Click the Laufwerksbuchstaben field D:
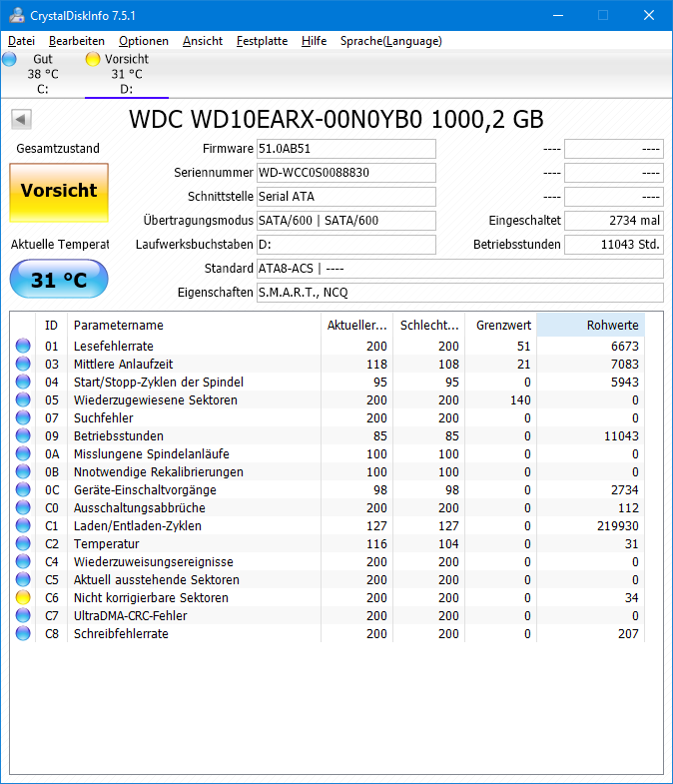The height and width of the screenshot is (784, 673). pyautogui.click(x=346, y=245)
